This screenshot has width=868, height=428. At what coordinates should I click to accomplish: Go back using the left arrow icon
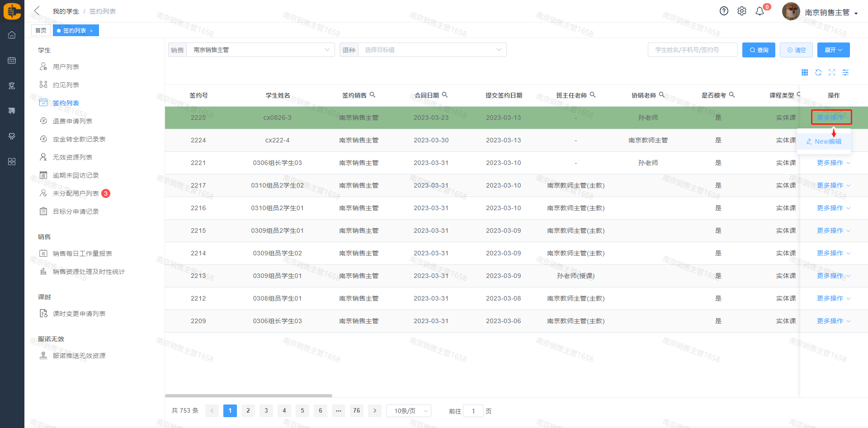pos(37,11)
